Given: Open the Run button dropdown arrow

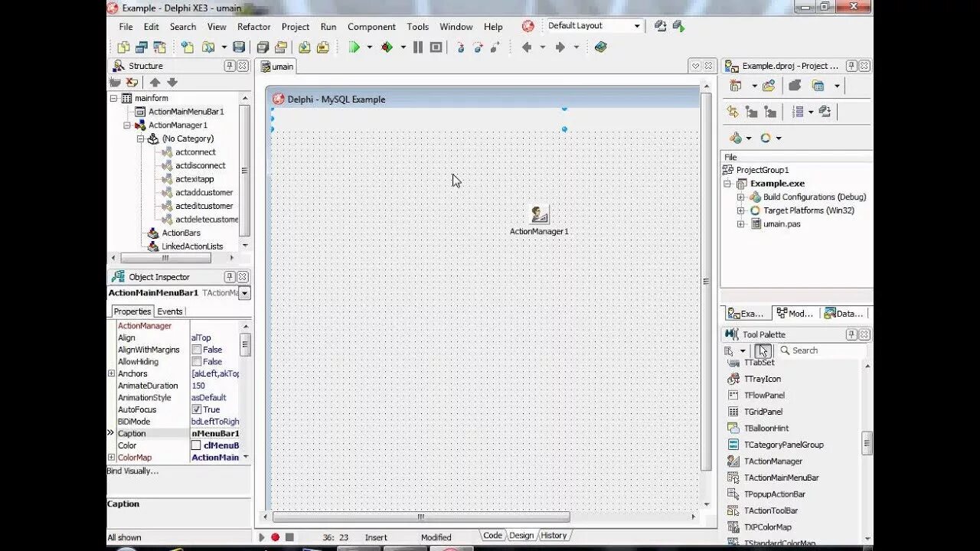Looking at the screenshot, I should click(369, 47).
